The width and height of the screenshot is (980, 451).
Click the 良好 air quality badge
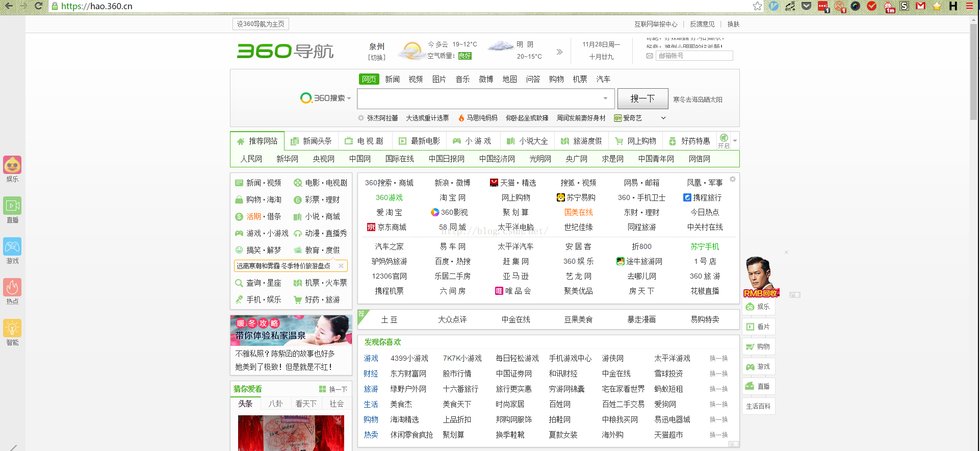click(465, 56)
